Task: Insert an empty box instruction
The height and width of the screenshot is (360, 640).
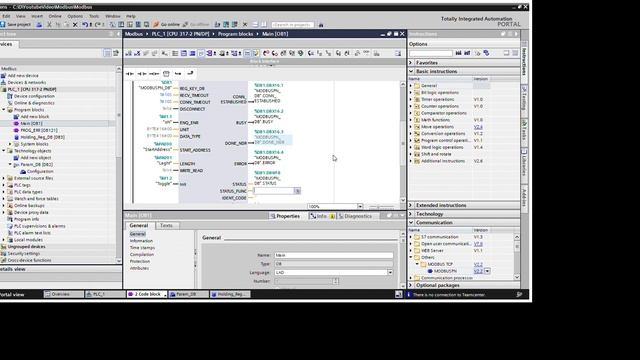Action: 166,73
